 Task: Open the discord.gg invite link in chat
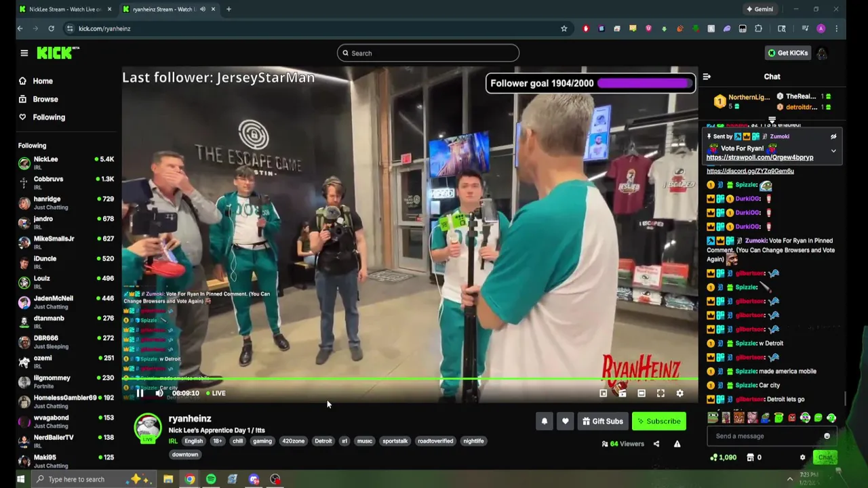pyautogui.click(x=750, y=171)
